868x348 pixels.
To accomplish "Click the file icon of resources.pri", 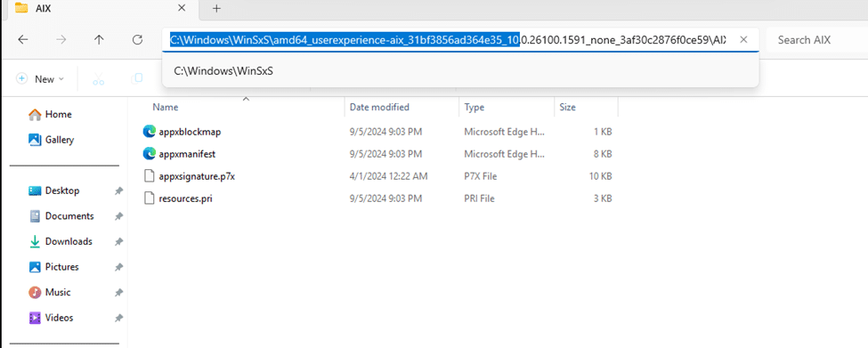I will (149, 198).
